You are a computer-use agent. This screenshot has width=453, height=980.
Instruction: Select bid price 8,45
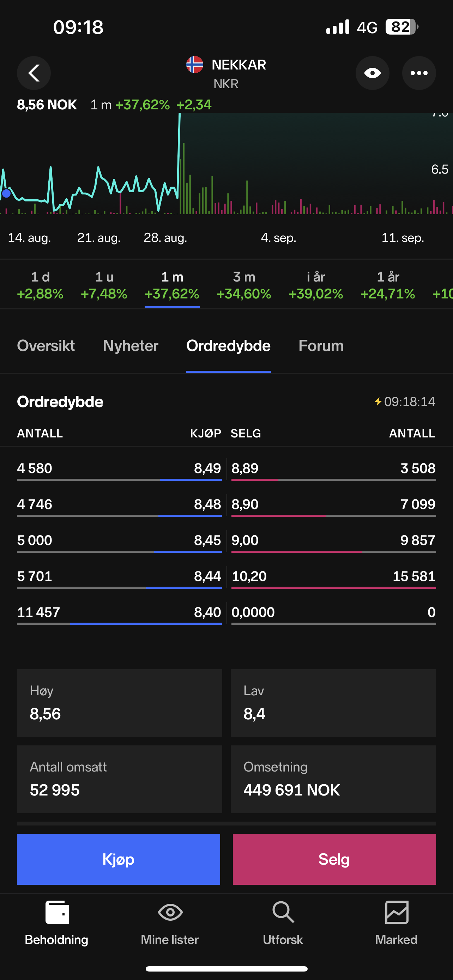point(207,540)
